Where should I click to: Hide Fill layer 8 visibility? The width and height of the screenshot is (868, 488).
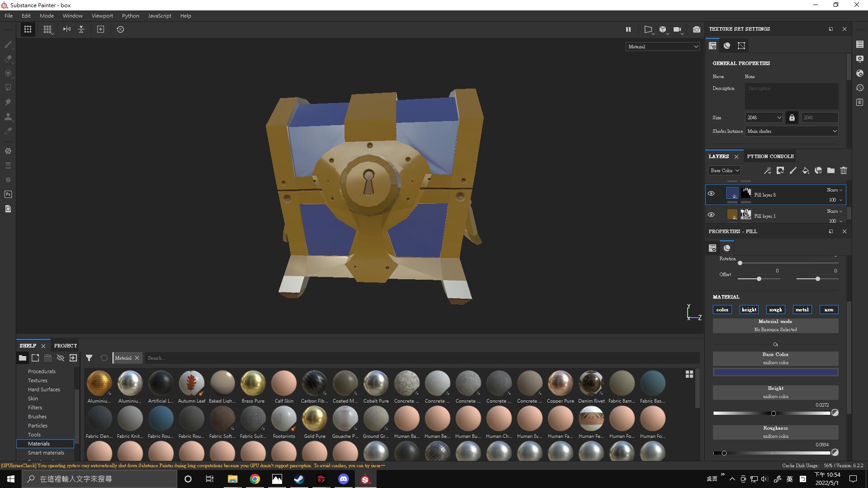click(x=711, y=193)
